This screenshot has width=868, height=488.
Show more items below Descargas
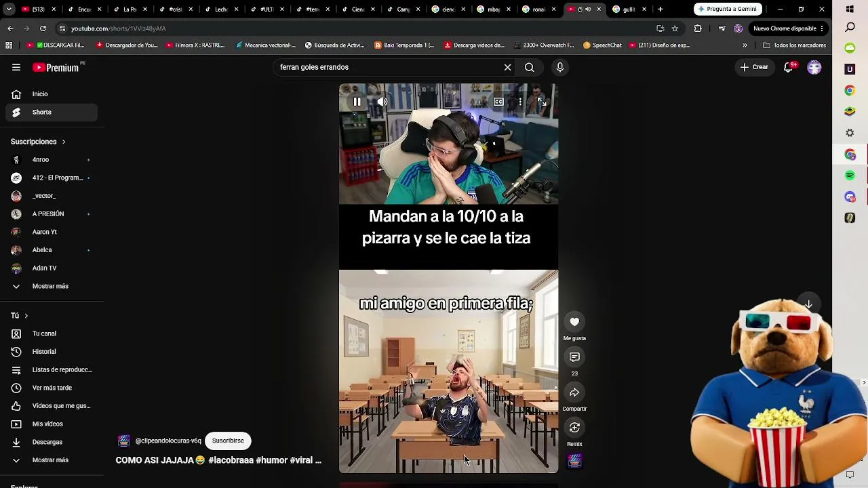coord(52,460)
